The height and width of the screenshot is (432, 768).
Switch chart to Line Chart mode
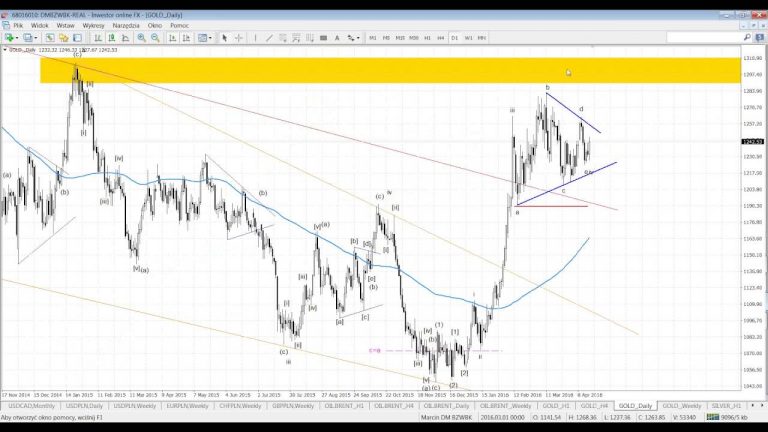(x=125, y=38)
